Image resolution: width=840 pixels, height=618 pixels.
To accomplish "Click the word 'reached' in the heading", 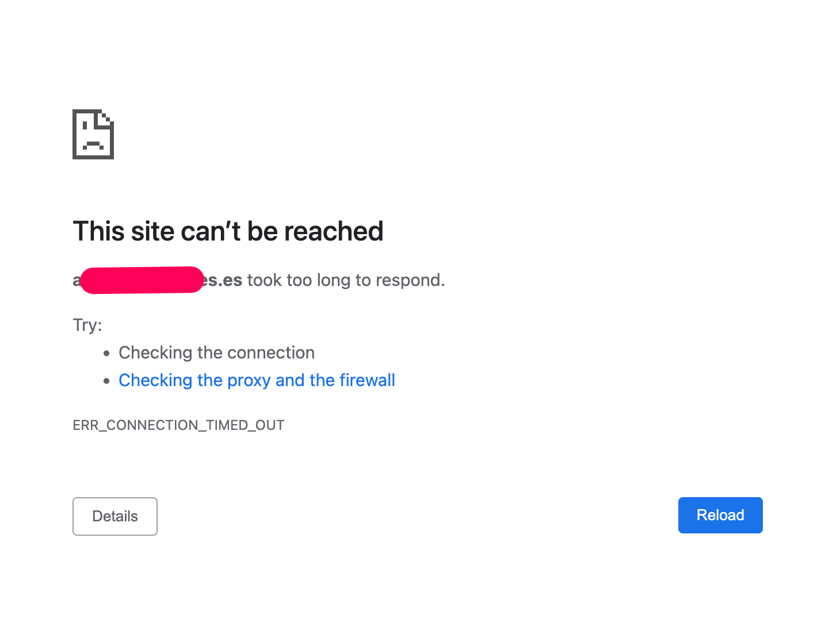I will [334, 231].
